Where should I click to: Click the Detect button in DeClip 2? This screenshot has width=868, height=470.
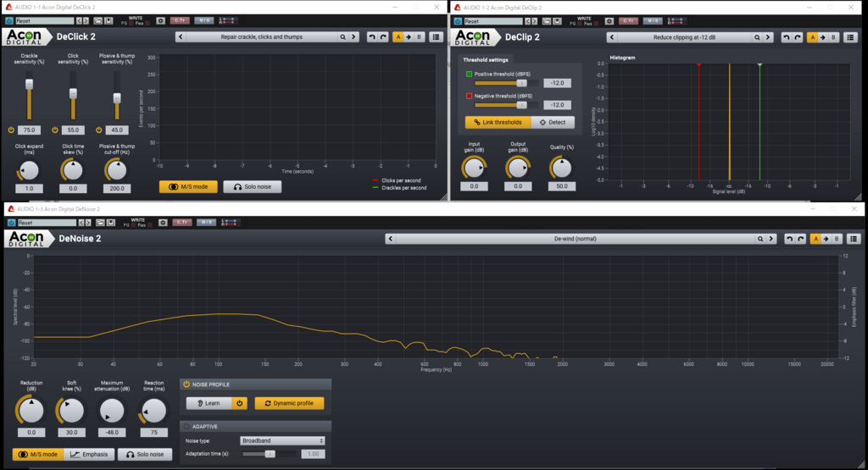pos(553,122)
